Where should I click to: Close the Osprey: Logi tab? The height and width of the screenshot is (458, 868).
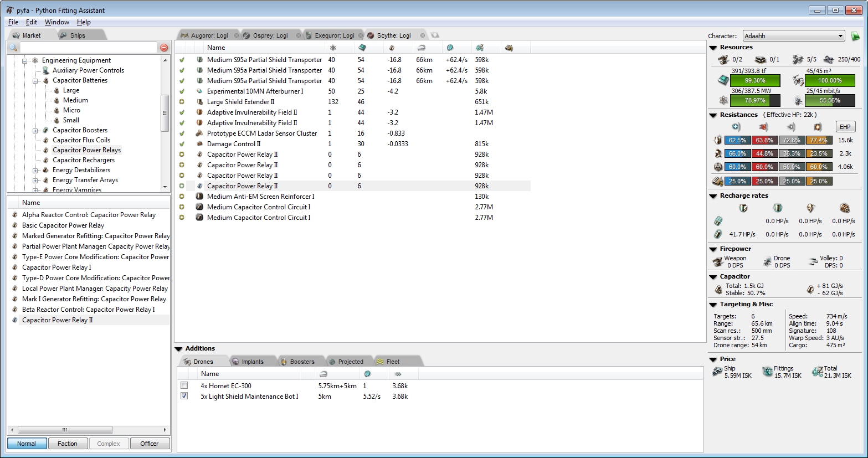click(x=299, y=35)
